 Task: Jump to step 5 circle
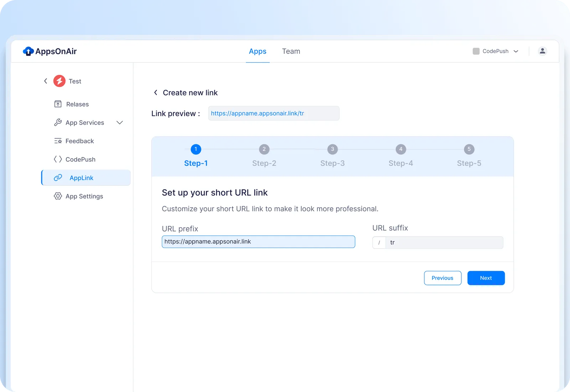(469, 149)
